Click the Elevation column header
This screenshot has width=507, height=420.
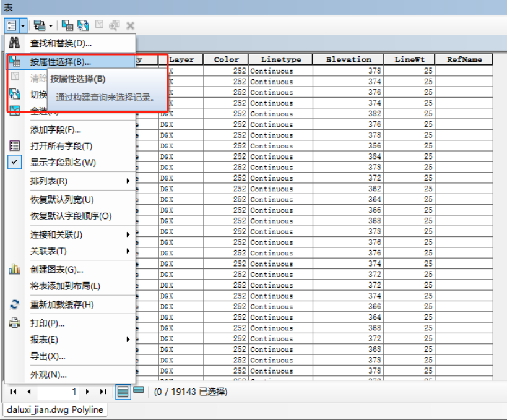point(348,59)
